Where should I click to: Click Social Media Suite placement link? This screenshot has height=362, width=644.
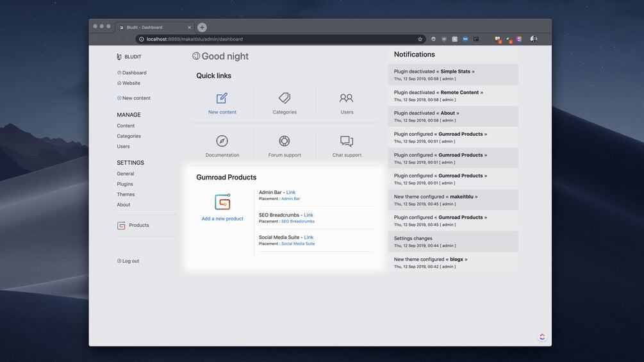click(x=298, y=244)
